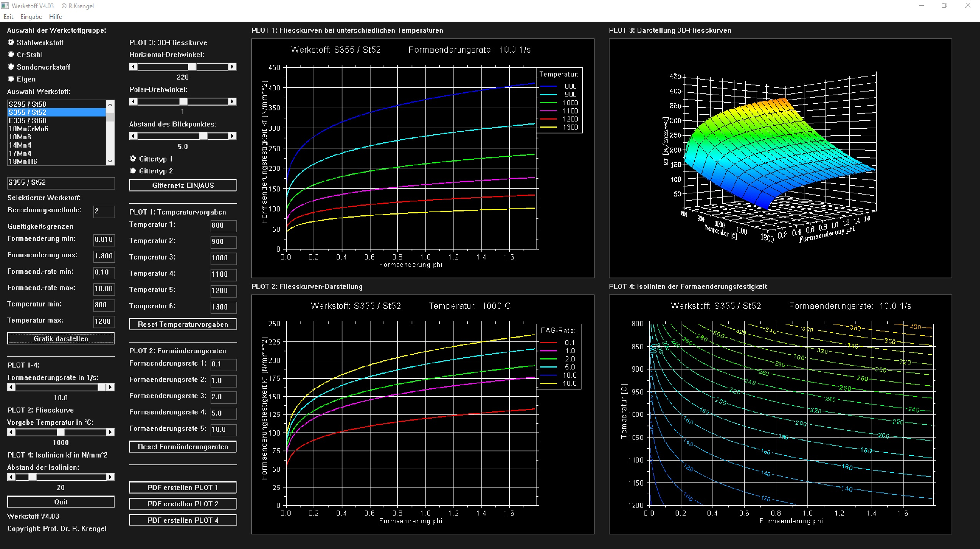Click PDF erstellen PLOT 2 button
The height and width of the screenshot is (549, 980).
[183, 504]
